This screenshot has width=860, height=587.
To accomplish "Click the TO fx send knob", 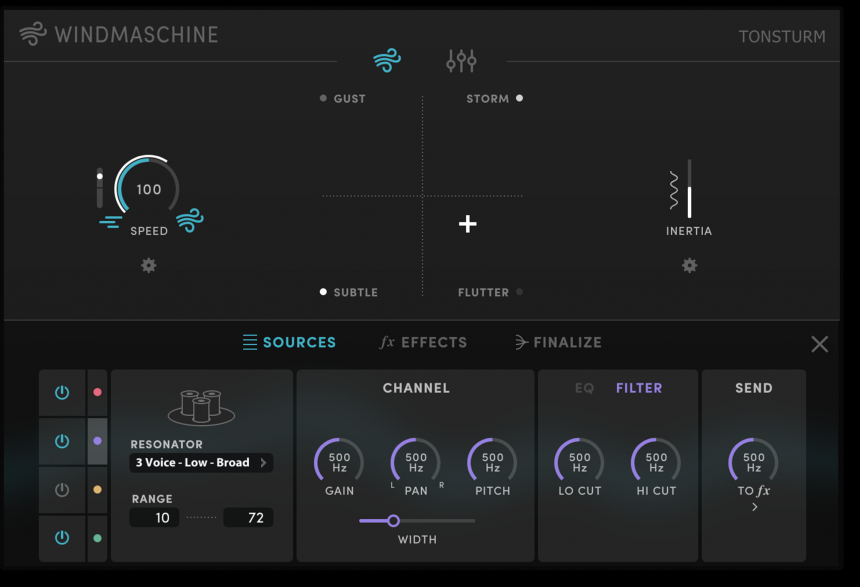I will [754, 462].
